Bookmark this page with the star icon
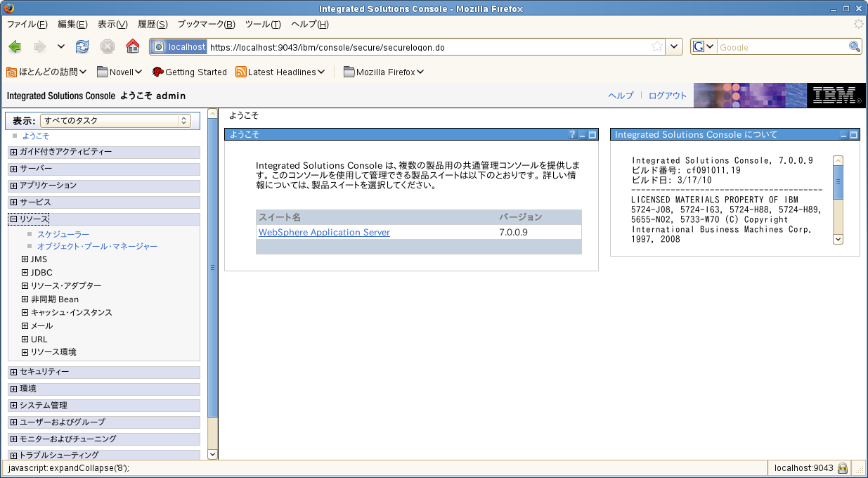 click(x=657, y=47)
